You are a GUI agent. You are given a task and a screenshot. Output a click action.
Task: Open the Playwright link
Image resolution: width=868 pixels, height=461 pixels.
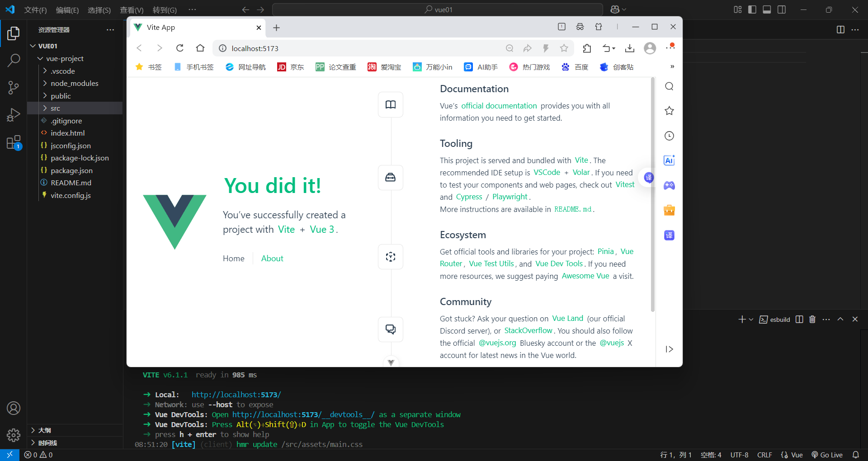pos(510,197)
